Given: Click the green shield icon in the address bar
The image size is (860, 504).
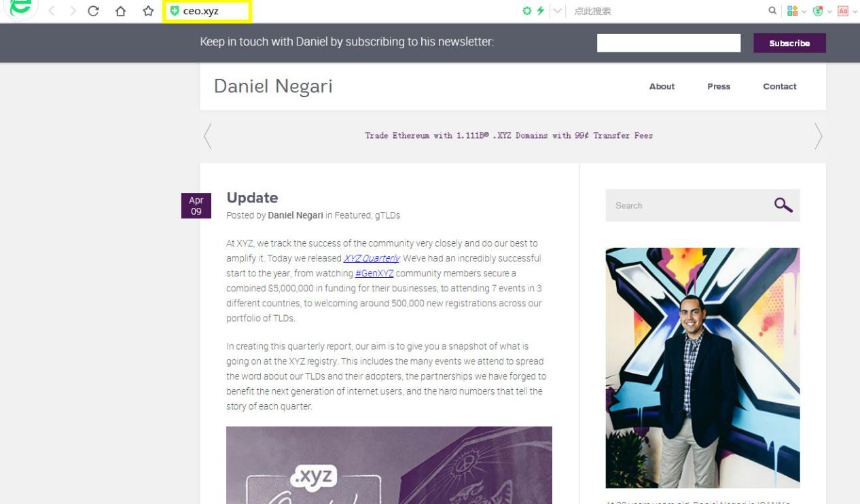Looking at the screenshot, I should click(x=175, y=11).
